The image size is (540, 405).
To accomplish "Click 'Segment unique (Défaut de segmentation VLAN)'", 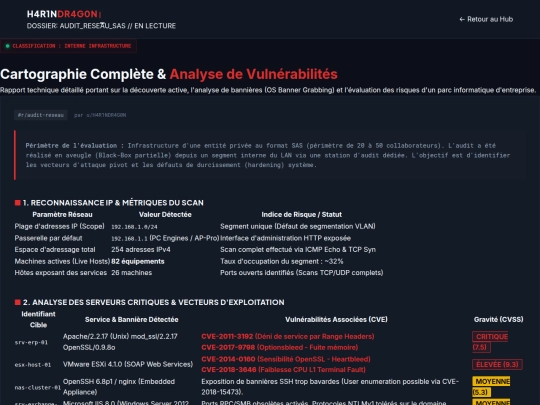I will [x=298, y=226].
